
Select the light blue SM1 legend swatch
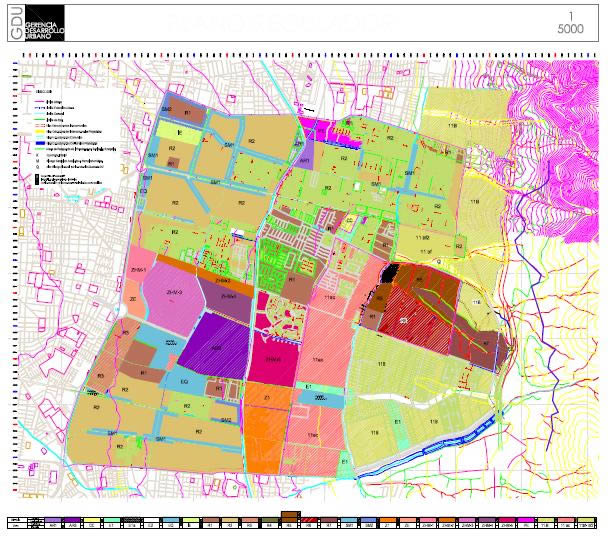coord(349,520)
